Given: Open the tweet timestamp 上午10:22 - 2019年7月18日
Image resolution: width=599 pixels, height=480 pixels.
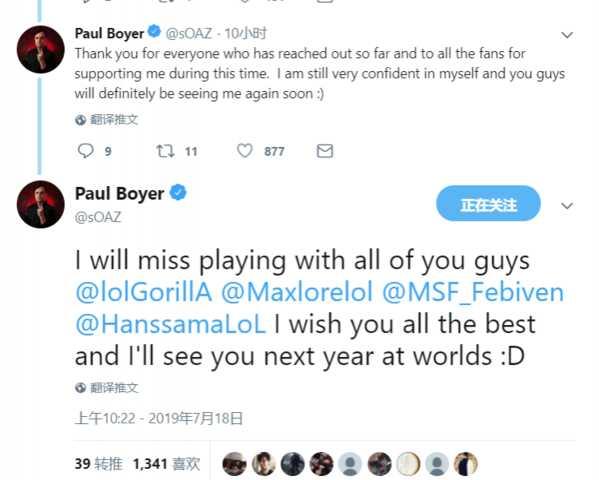Looking at the screenshot, I should point(159,418).
